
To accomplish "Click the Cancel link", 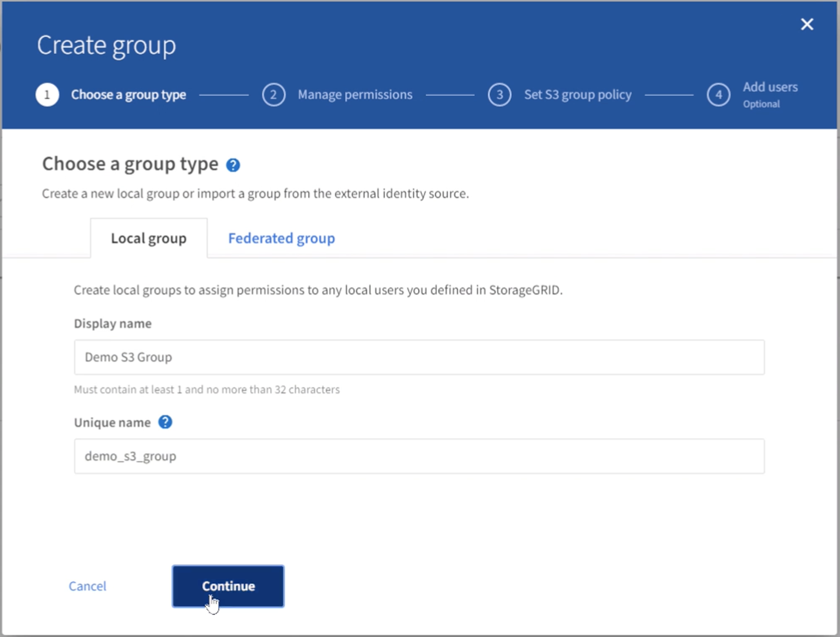I will (87, 585).
